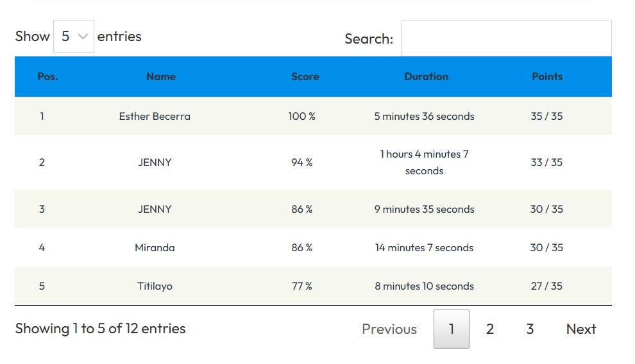Click the 27 / 35 points value
This screenshot has height=364, width=635.
(x=546, y=286)
